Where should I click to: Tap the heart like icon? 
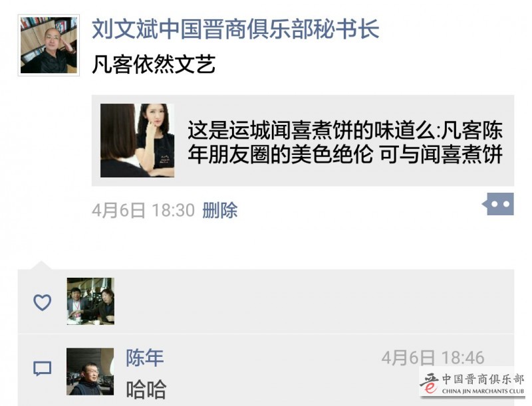pyautogui.click(x=43, y=302)
